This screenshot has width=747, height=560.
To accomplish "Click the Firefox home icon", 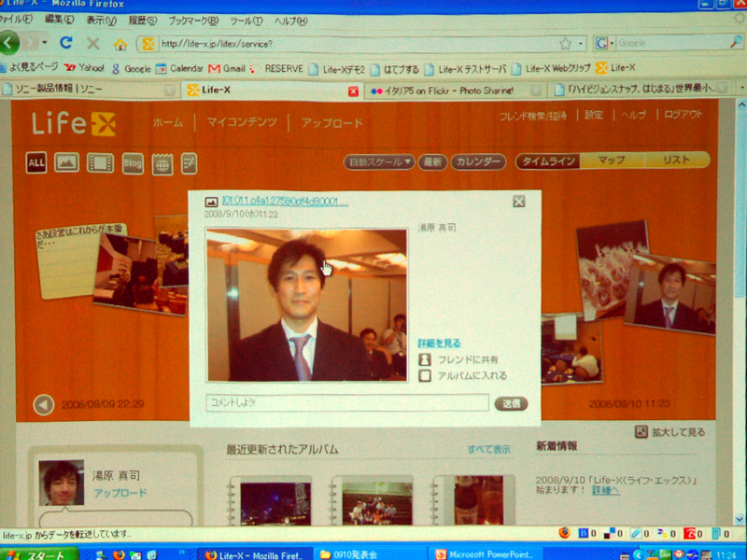I will pyautogui.click(x=120, y=44).
